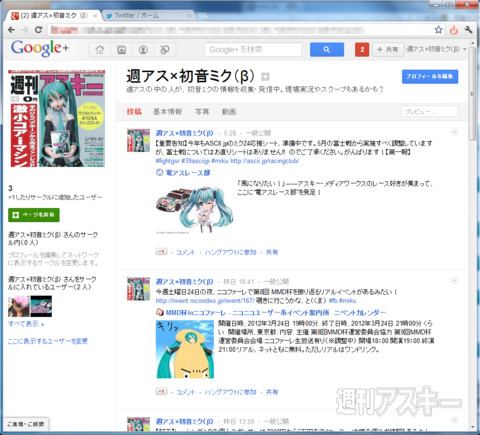The image size is (480, 435).
Task: Click 共有 on the racing club post
Action: [272, 252]
